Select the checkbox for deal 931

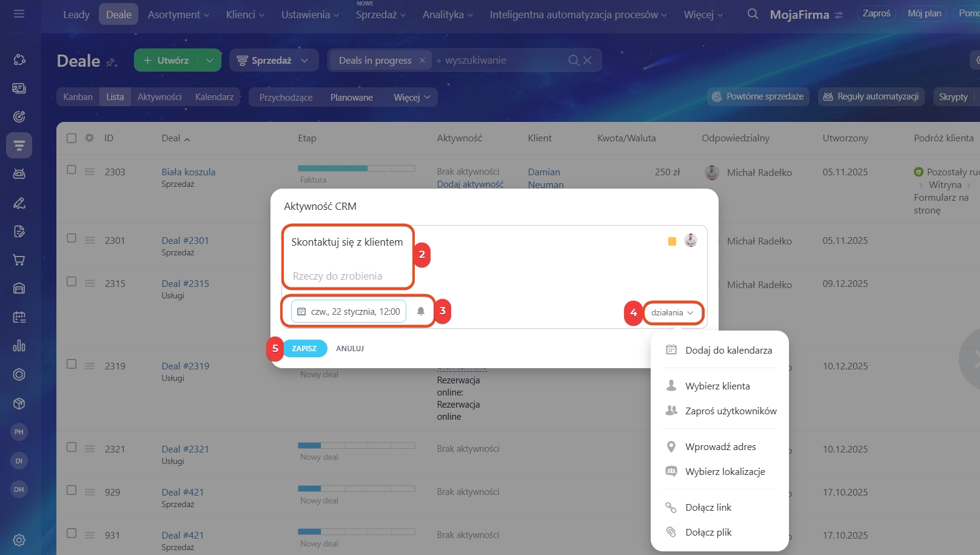click(72, 533)
